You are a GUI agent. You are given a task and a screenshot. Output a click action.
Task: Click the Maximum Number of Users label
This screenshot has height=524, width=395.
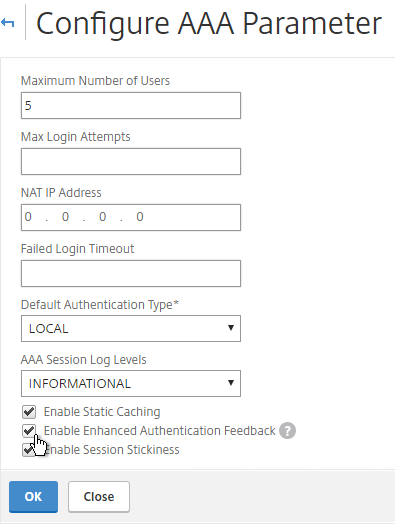click(95, 81)
